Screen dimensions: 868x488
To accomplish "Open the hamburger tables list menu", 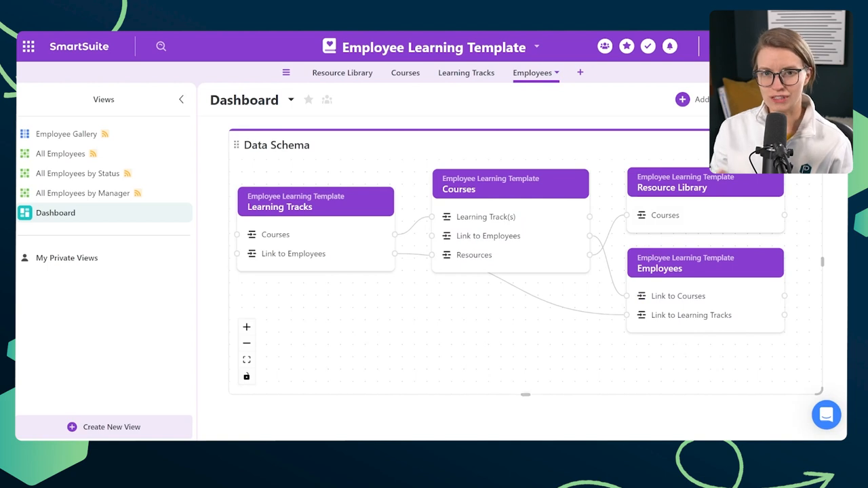I will [x=286, y=73].
